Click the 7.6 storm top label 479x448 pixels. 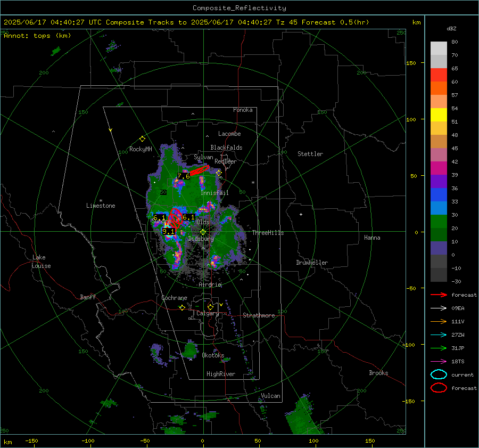(184, 176)
